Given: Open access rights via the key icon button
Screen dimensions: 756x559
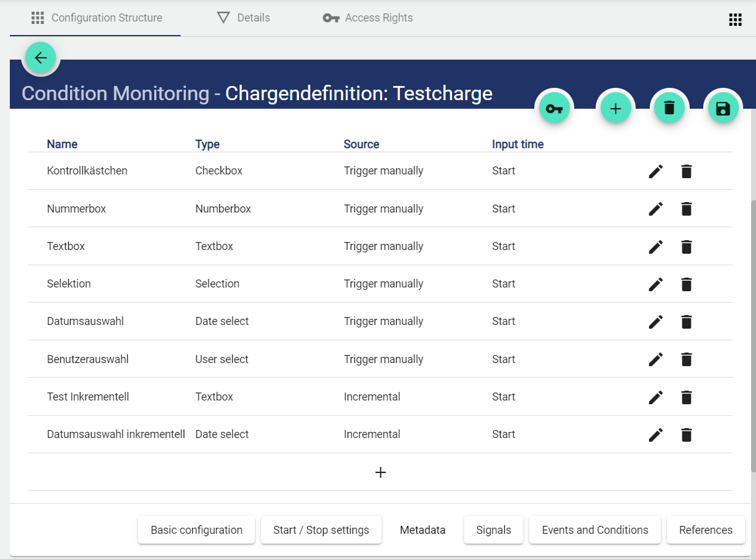Looking at the screenshot, I should (554, 109).
